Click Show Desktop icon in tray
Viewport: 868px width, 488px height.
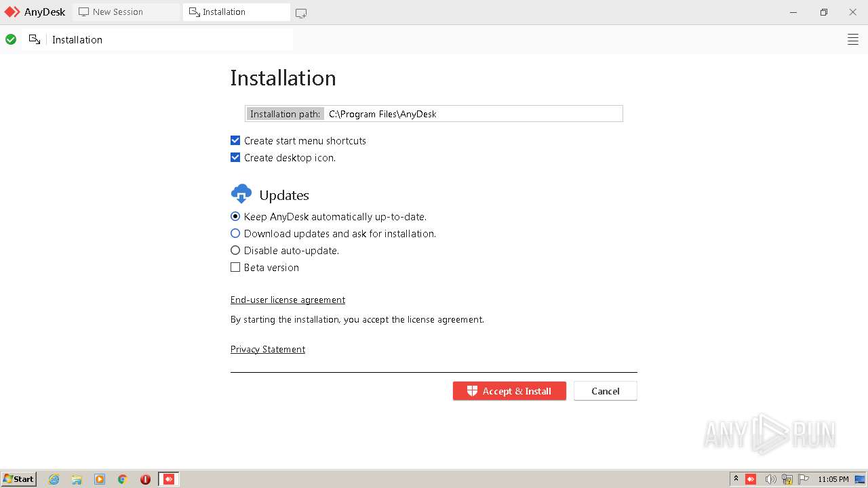click(860, 479)
